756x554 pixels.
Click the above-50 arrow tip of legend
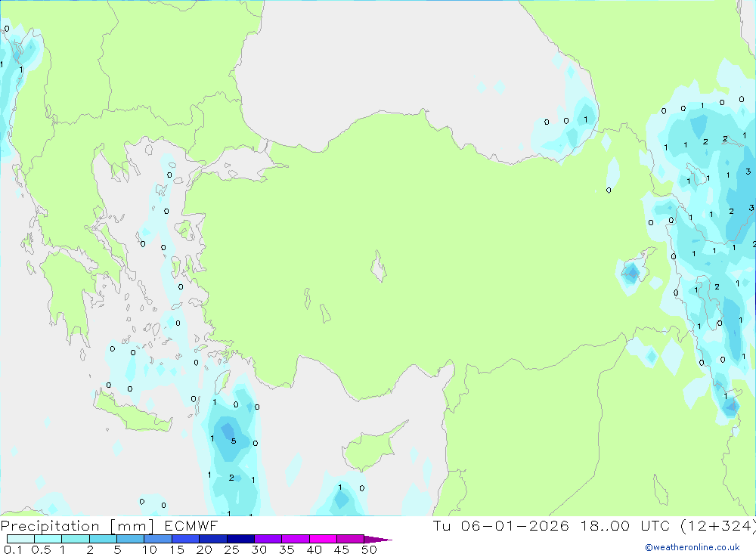coord(377,540)
